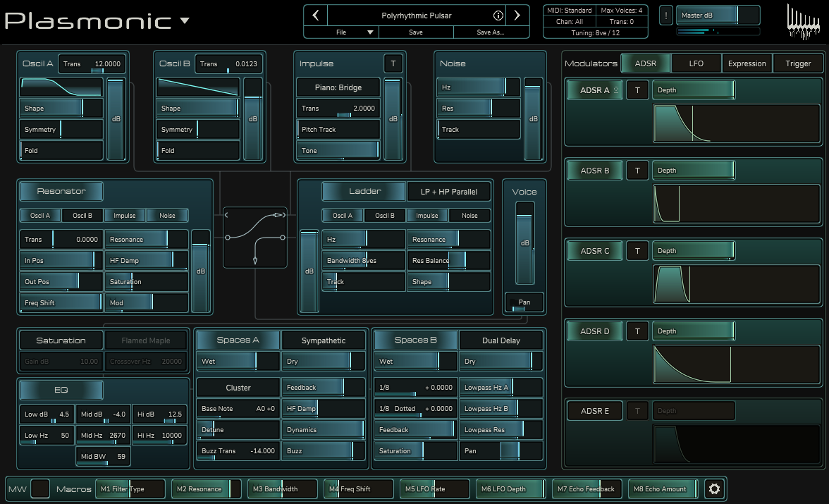
Task: Open the Plasmonic title dropdown menu
Action: (x=185, y=21)
